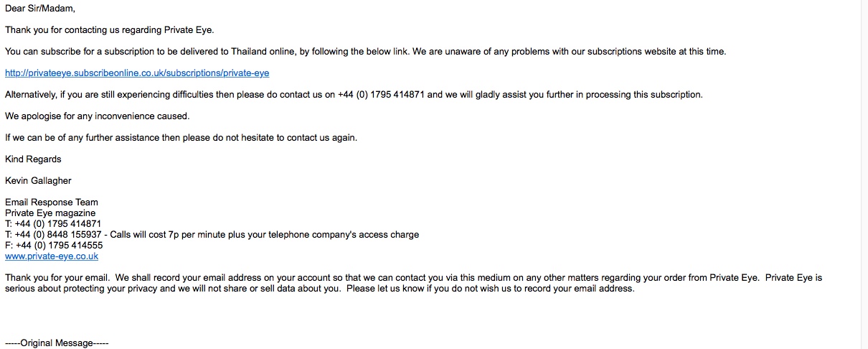The height and width of the screenshot is (349, 868).
Task: Click the vertical scrollbar at the right edge
Action: click(x=863, y=174)
